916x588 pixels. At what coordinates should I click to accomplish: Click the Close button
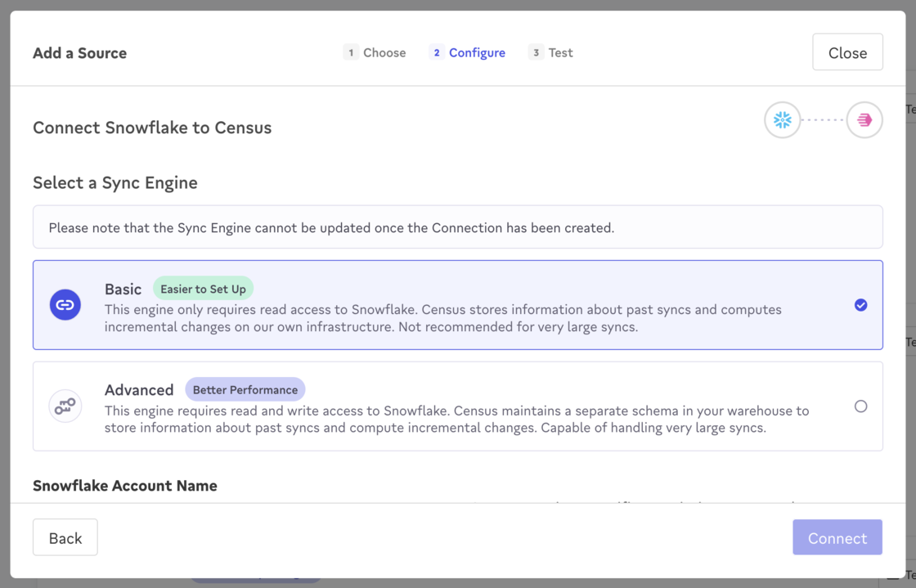click(x=847, y=52)
